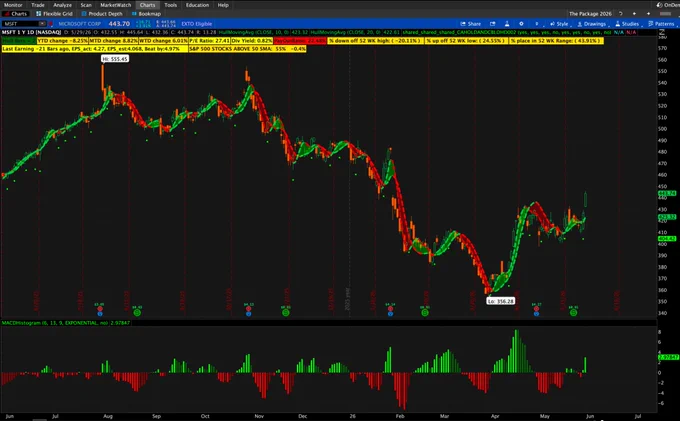680x421 pixels.
Task: Click the green 443.74 price axis tag
Action: [x=667, y=193]
